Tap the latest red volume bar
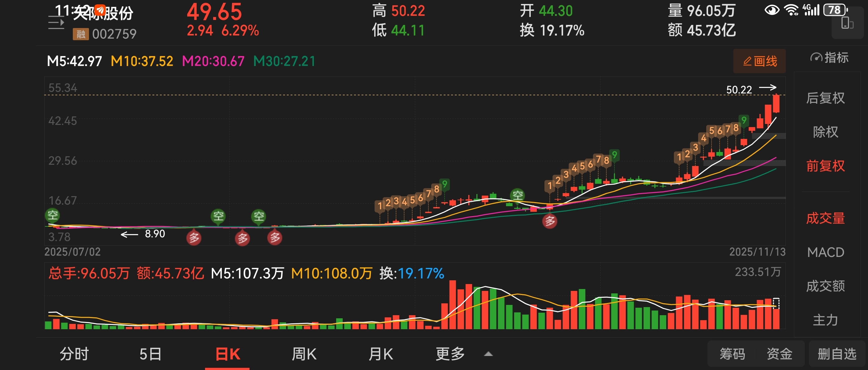Viewport: 868px width, 370px height. tap(776, 317)
